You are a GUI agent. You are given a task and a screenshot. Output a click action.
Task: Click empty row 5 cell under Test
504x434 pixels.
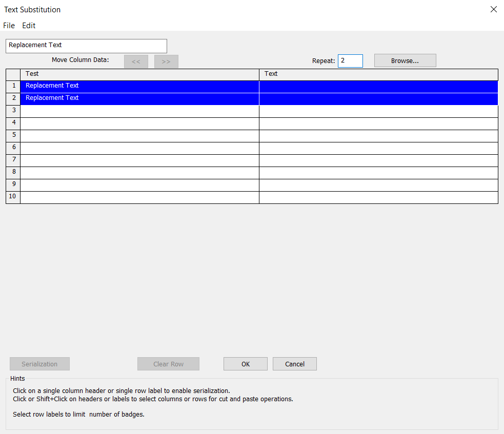point(139,136)
